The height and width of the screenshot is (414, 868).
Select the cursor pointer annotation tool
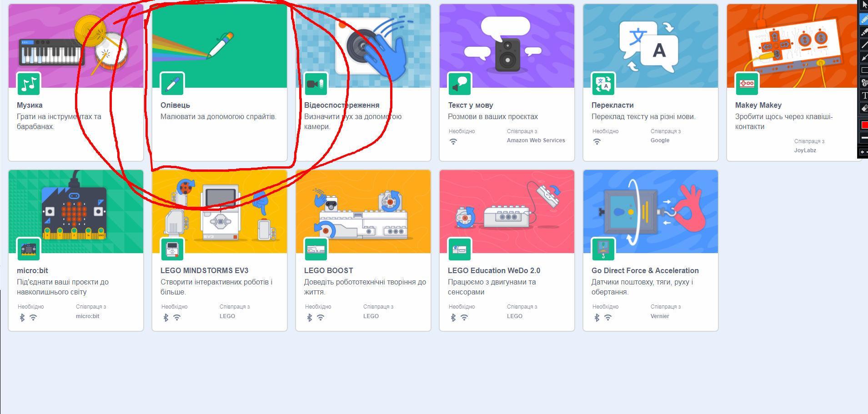coord(864,6)
